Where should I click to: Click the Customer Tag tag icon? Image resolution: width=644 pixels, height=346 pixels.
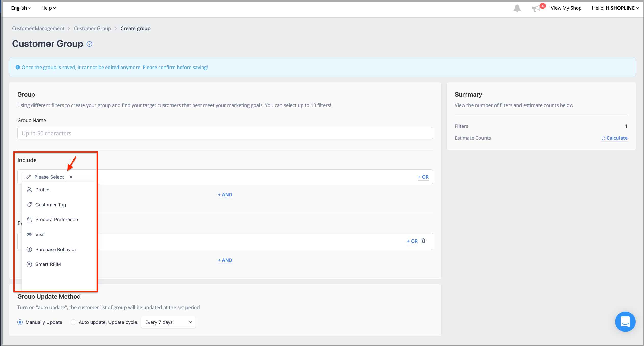pos(29,205)
